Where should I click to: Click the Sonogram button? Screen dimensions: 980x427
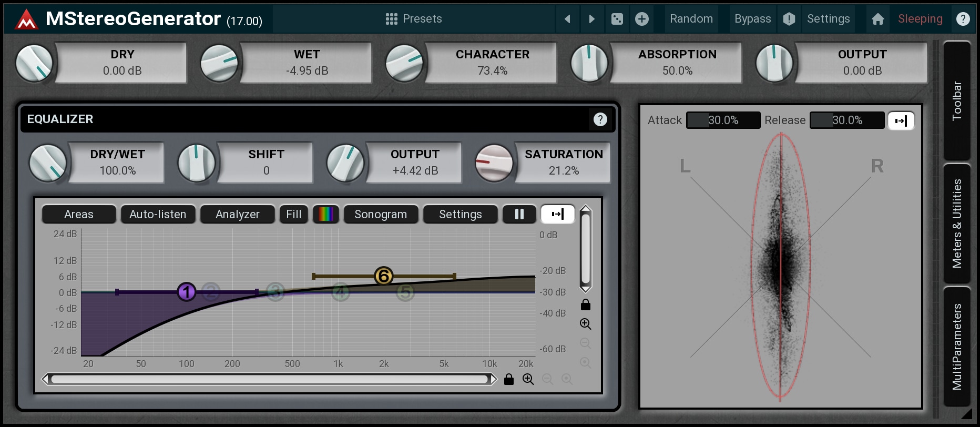[x=381, y=214]
